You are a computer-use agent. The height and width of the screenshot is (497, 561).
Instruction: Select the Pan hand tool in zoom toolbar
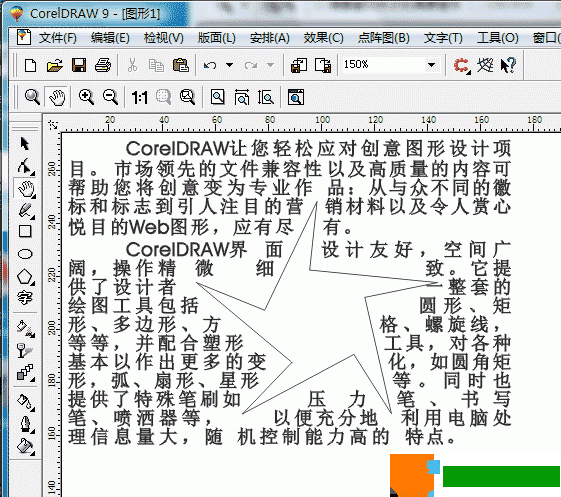(57, 97)
